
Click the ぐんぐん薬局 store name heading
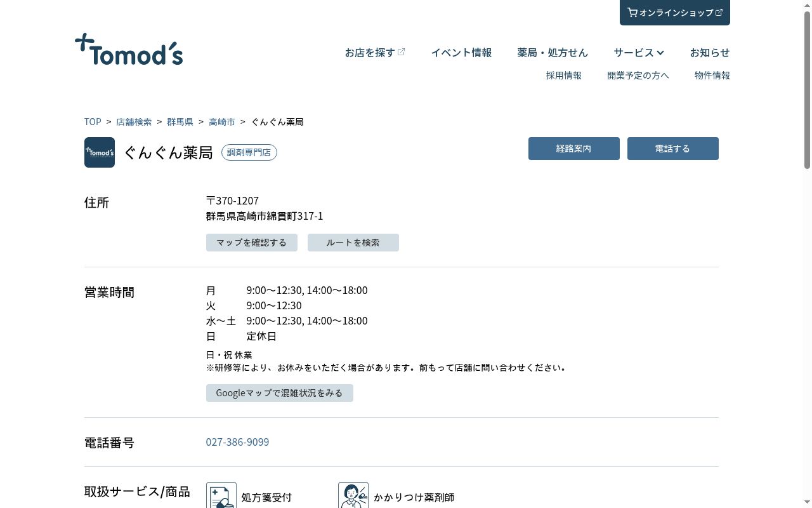[168, 152]
